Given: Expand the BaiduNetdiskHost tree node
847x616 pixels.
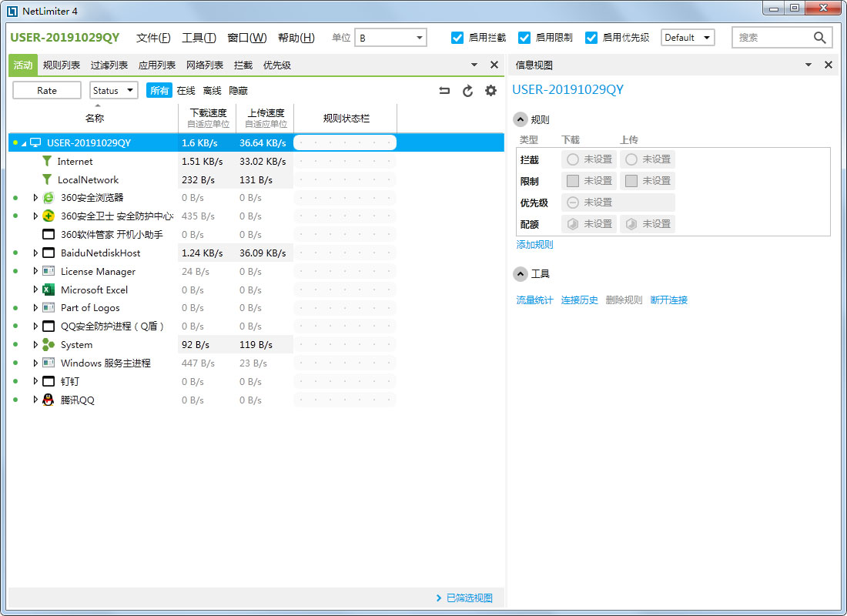Looking at the screenshot, I should pyautogui.click(x=35, y=253).
